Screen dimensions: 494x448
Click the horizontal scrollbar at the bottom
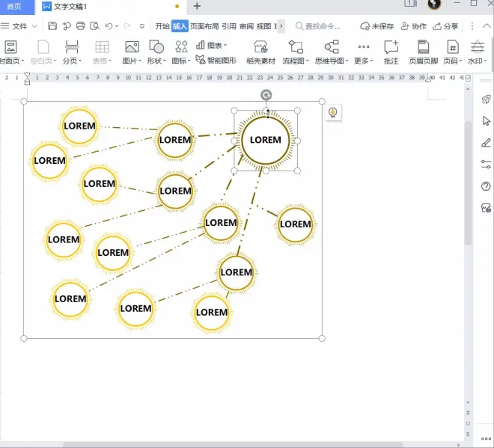pyautogui.click(x=233, y=444)
